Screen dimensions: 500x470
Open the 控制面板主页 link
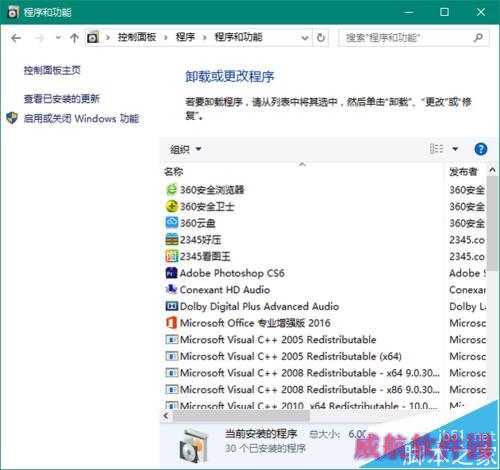click(52, 70)
